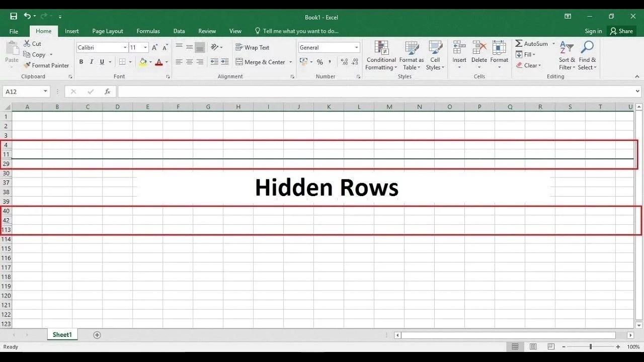The image size is (644, 362).
Task: Open Conditional Formatting options
Action: click(381, 56)
